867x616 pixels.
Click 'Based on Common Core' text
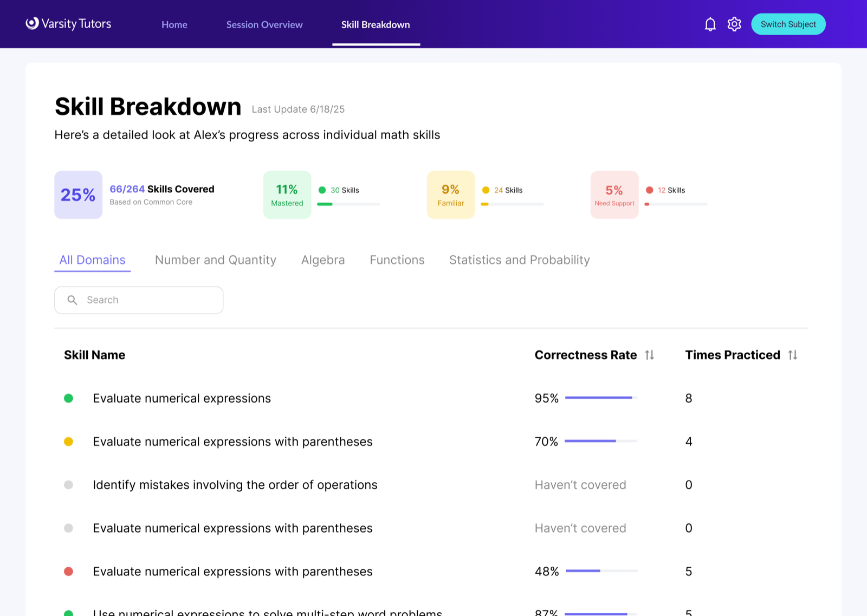coord(151,202)
